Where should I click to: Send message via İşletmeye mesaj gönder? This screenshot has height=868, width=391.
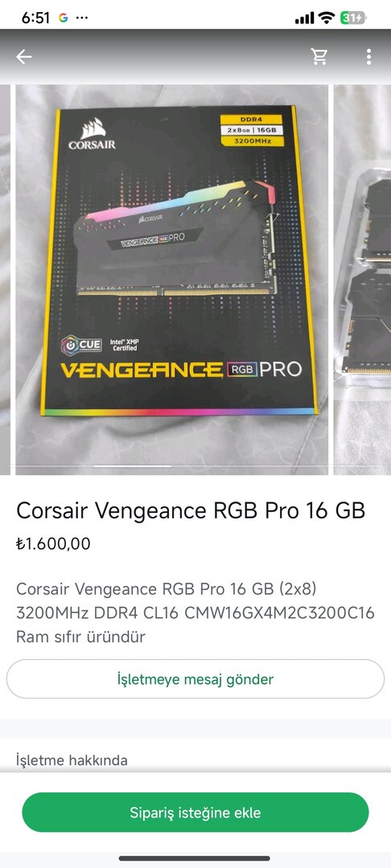[195, 678]
